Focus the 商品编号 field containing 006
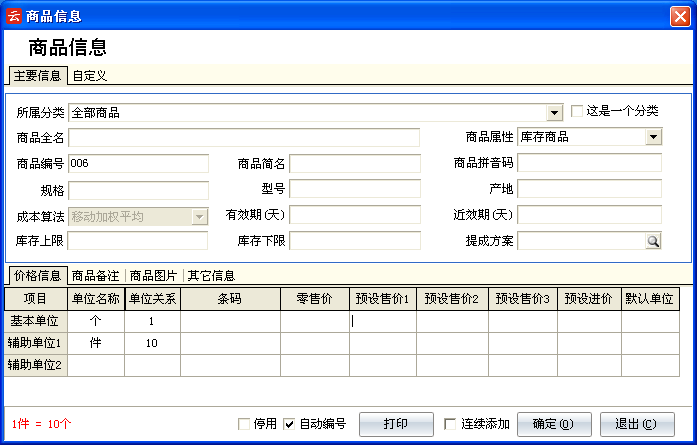The width and height of the screenshot is (697, 445). coord(138,164)
